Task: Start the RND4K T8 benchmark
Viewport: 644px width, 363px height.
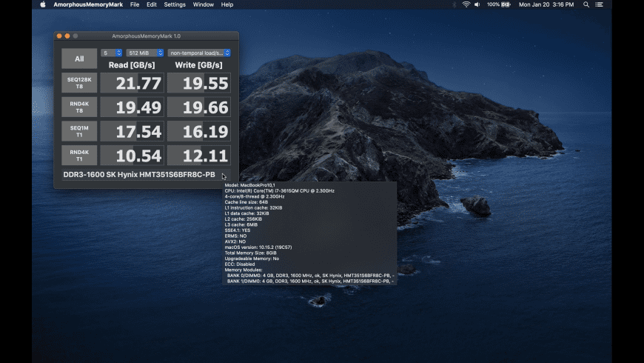Action: pos(79,107)
